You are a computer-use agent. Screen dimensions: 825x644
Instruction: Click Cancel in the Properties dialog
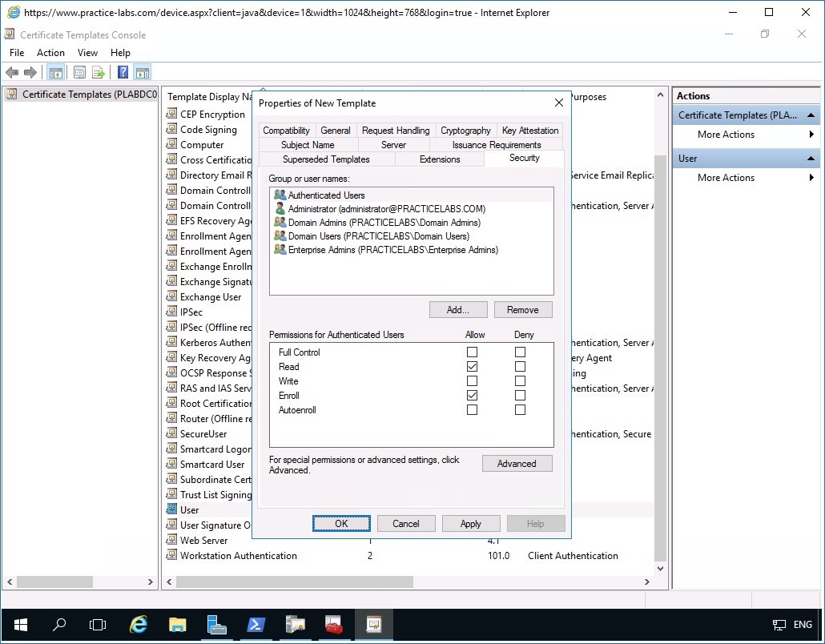click(x=405, y=524)
